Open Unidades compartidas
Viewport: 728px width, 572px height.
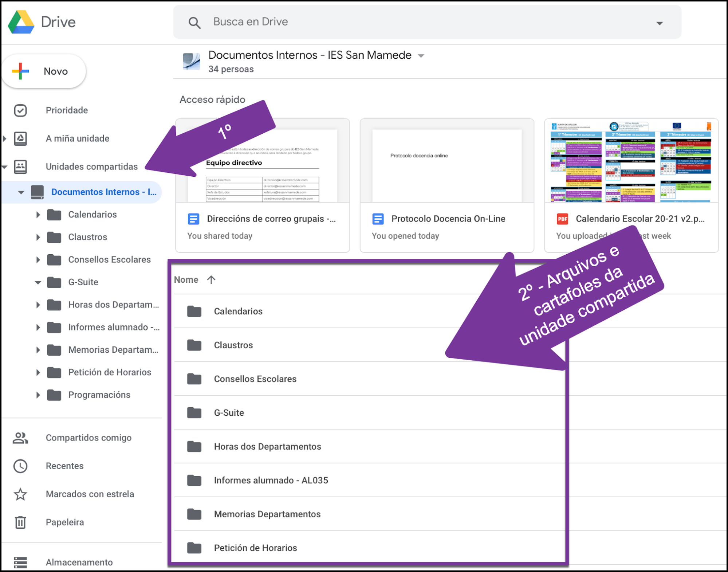pyautogui.click(x=91, y=166)
